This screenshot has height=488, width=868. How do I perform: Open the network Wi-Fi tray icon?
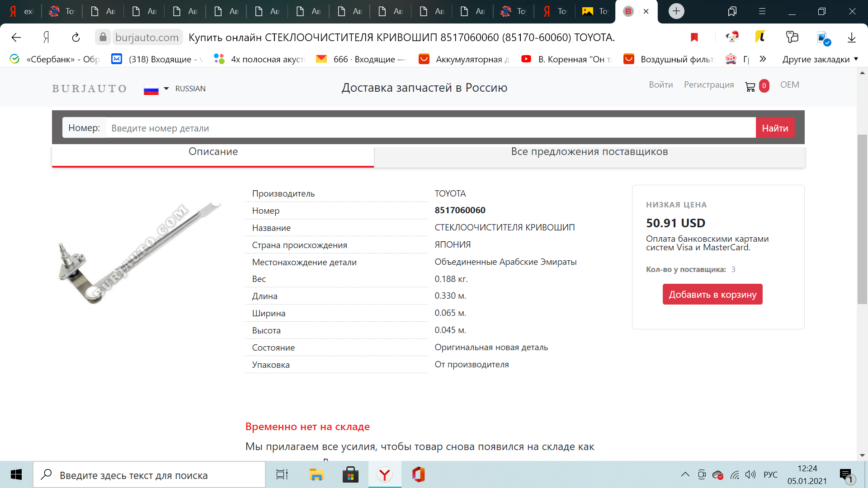tap(735, 475)
